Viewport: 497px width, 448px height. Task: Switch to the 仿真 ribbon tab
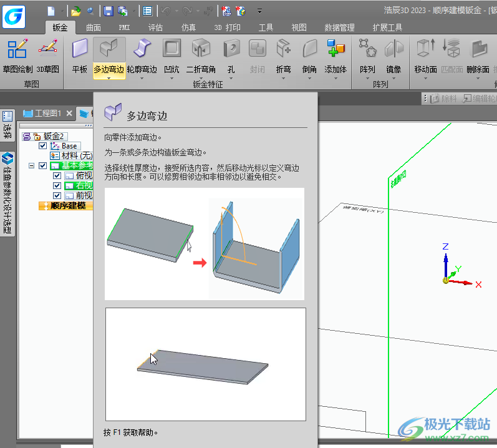[188, 27]
